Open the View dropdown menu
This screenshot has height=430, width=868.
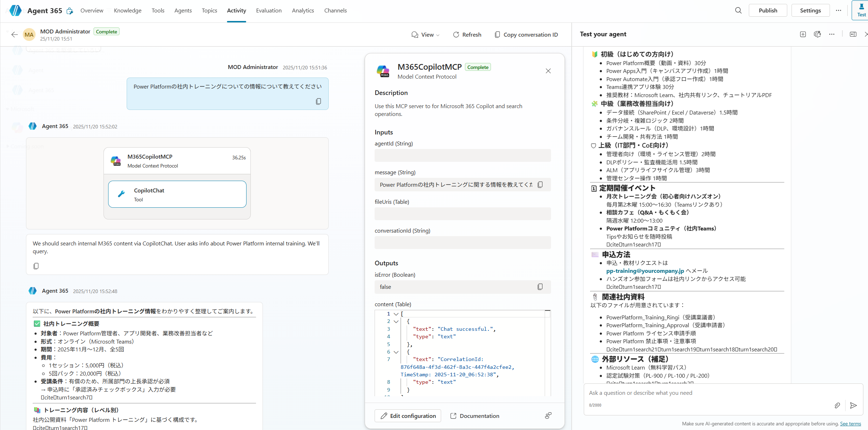pos(425,34)
